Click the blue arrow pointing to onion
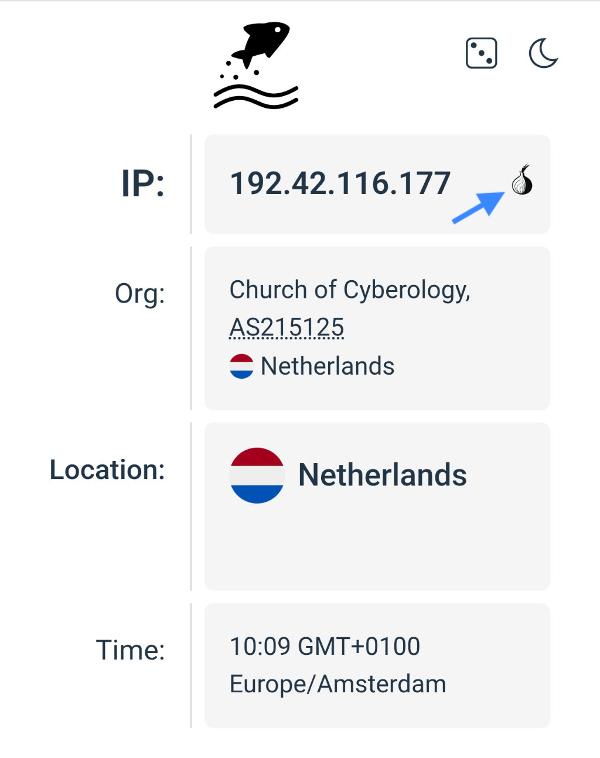The height and width of the screenshot is (758, 600). click(x=478, y=207)
